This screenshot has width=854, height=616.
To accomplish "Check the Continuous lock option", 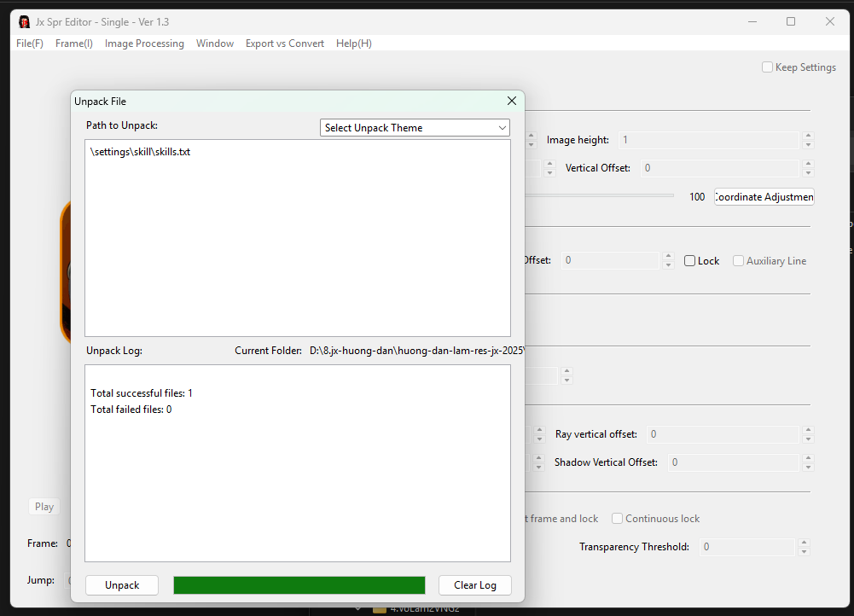I will coord(618,519).
